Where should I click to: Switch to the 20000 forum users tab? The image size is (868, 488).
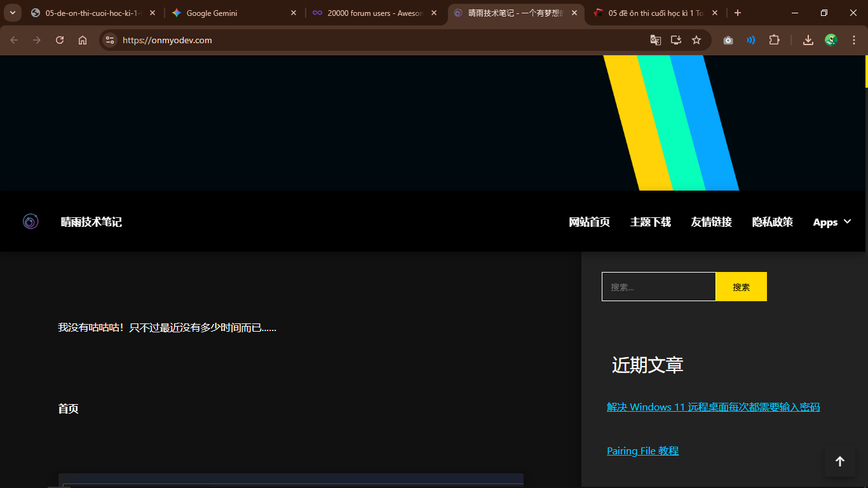374,13
